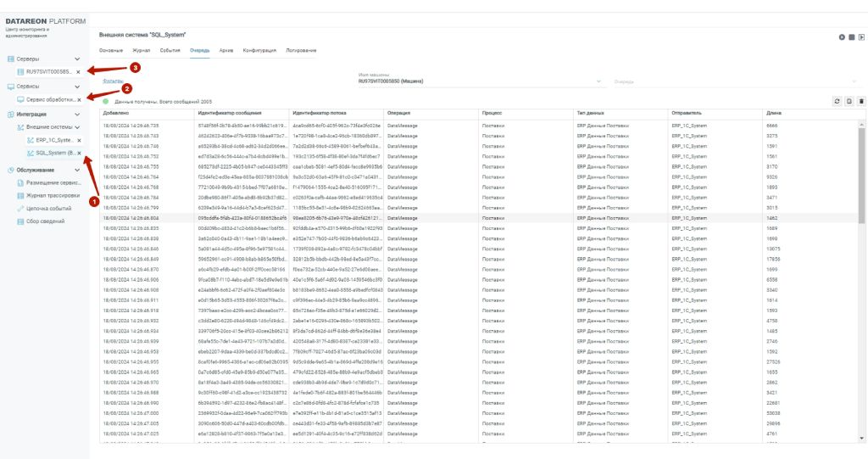The height and width of the screenshot is (459, 868).
Task: Select row added 18/08/2024 14:26:46.735
Action: coord(479,126)
